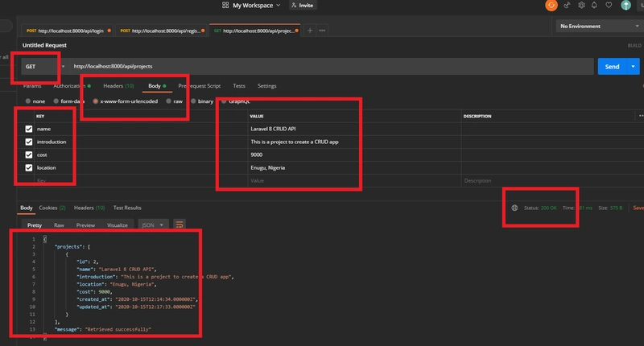This screenshot has height=346, width=644.
Task: Click the Send button
Action: 612,67
